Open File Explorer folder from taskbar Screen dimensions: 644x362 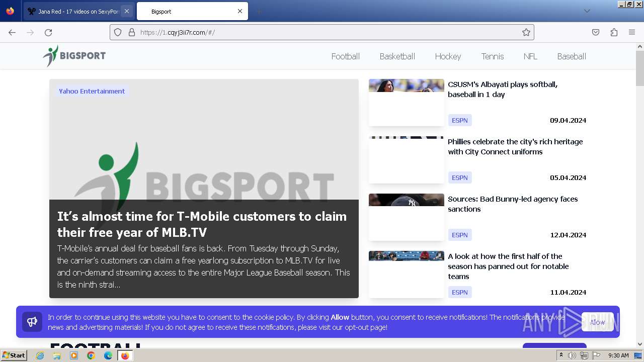57,355
